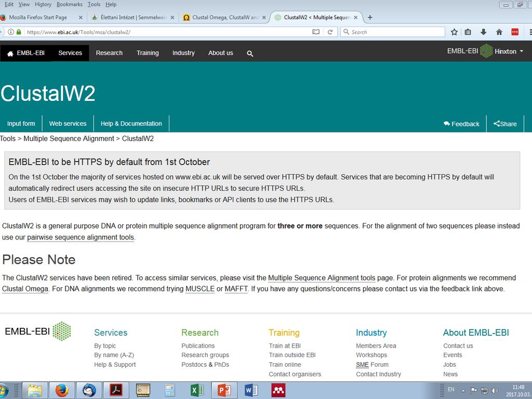Open the EMBL-EBI site search magnifier
The image size is (532, 399).
(250, 54)
